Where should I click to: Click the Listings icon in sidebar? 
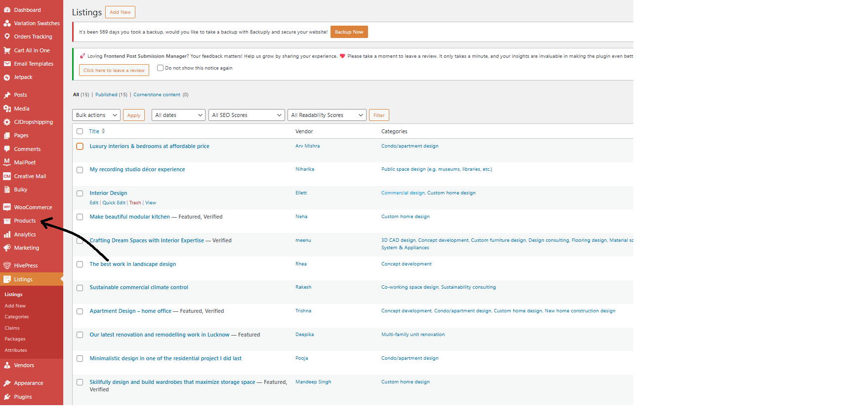[x=7, y=279]
